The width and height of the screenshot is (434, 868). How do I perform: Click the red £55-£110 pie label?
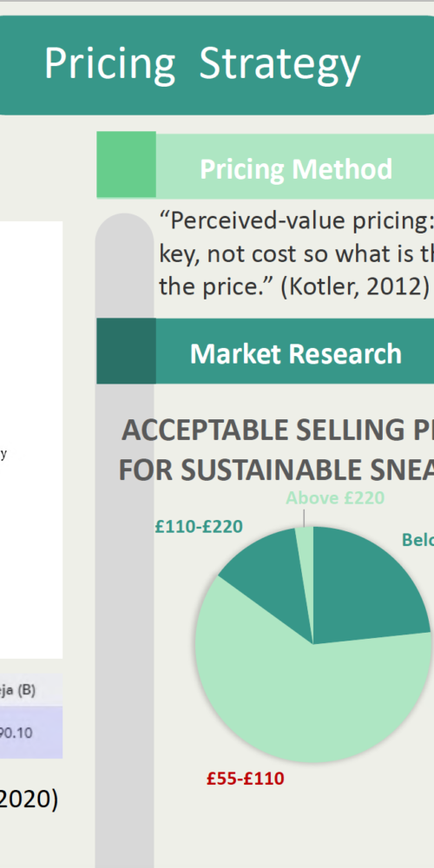click(x=246, y=779)
